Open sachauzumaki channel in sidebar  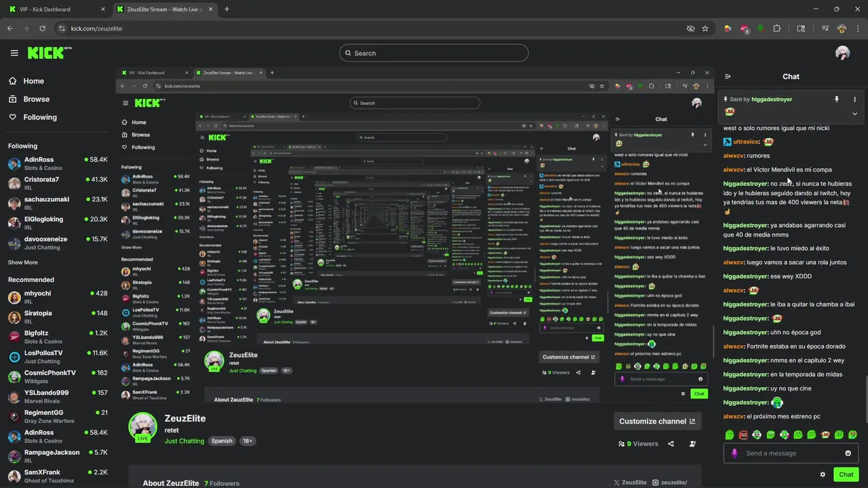point(58,203)
